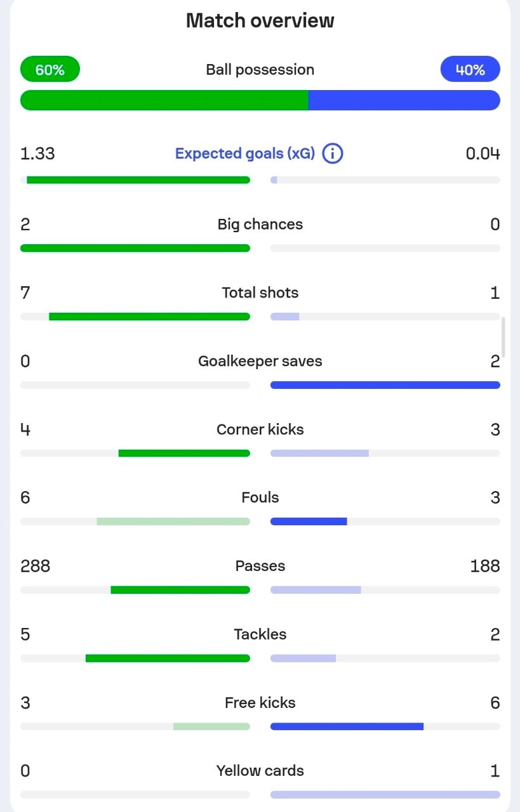Click green portion of ball possession bar
Viewport: 520px width, 812px height.
(x=164, y=100)
